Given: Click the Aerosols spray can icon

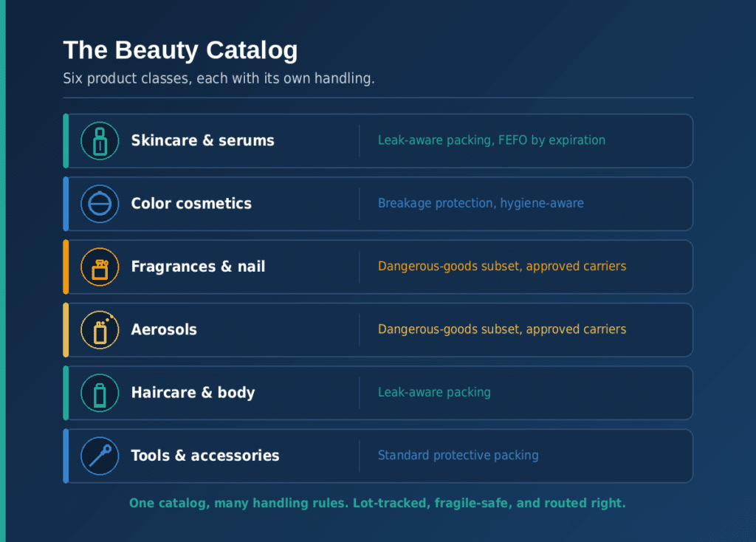Looking at the screenshot, I should pos(100,330).
